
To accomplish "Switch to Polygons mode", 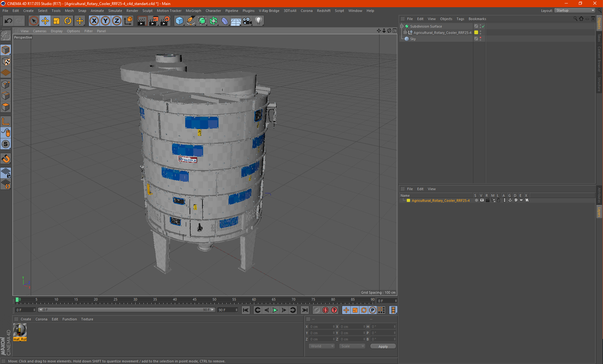I will (x=6, y=107).
